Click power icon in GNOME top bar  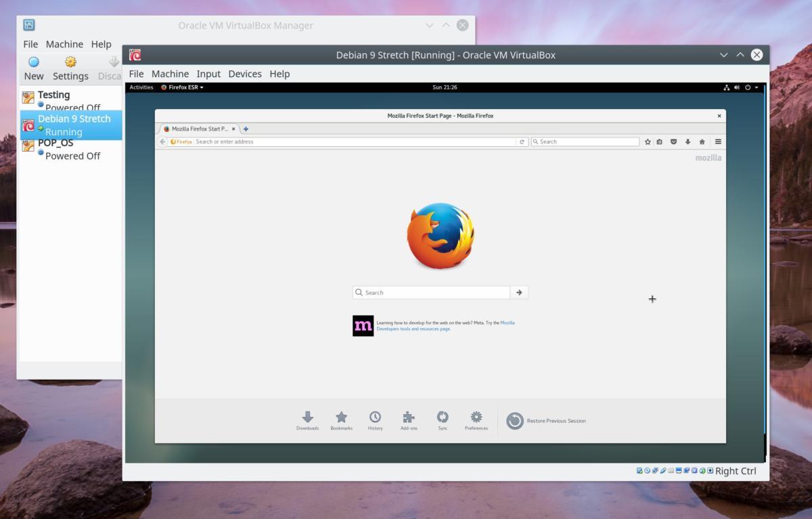pos(748,87)
